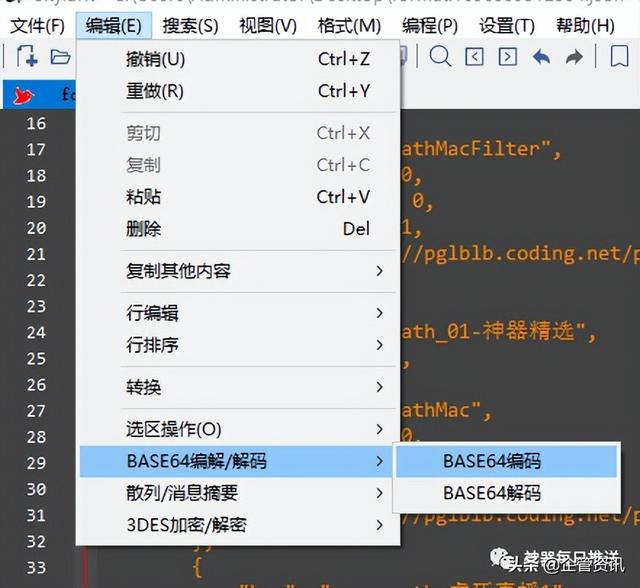The height and width of the screenshot is (588, 640).
Task: Open the 设置(T) menu
Action: (506, 25)
